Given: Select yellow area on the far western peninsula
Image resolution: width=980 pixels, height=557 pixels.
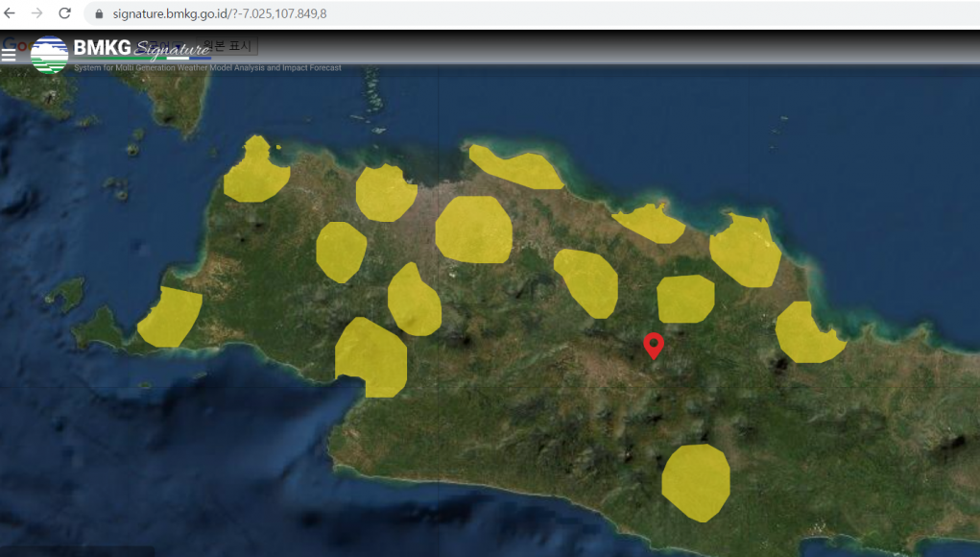Looking at the screenshot, I should 170,317.
